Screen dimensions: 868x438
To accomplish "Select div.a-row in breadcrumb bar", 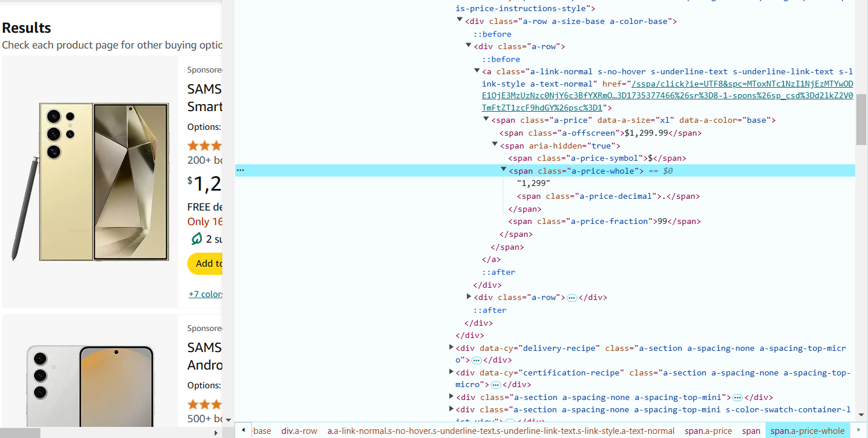I will (x=299, y=431).
